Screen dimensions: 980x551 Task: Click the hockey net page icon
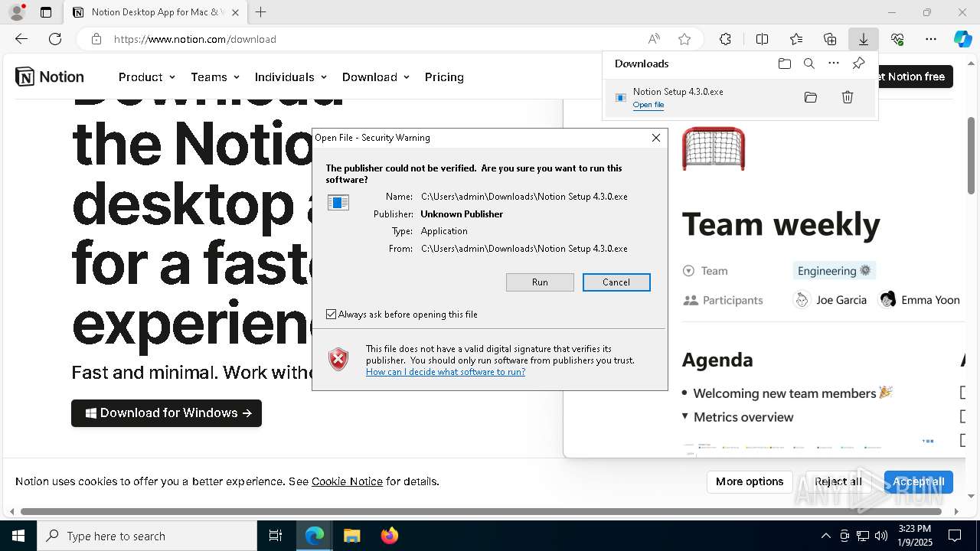tap(713, 148)
